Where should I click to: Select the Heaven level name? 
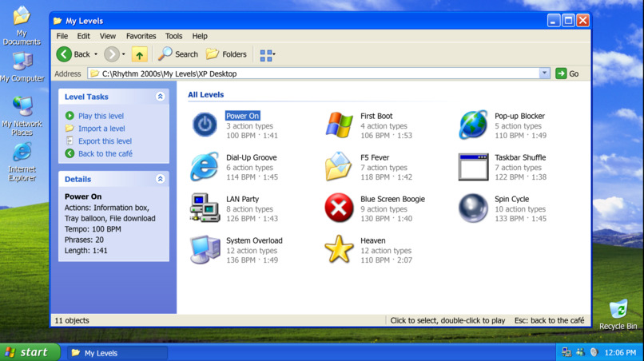pos(373,240)
